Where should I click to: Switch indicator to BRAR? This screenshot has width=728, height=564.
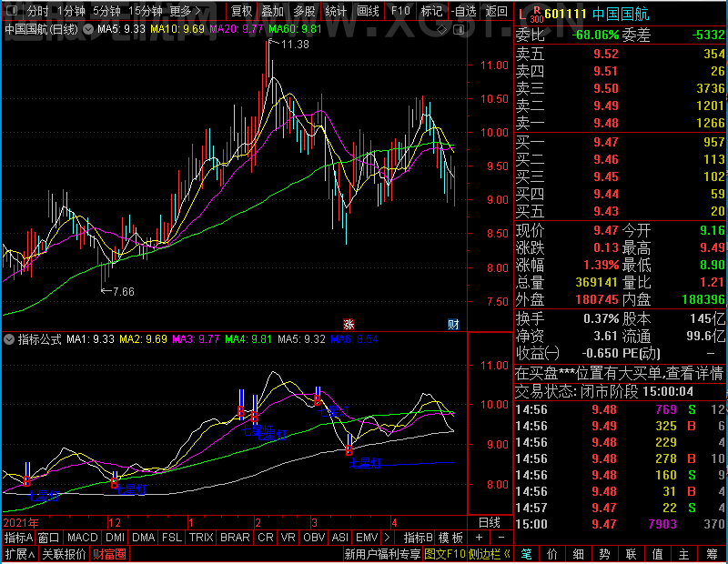(x=235, y=538)
